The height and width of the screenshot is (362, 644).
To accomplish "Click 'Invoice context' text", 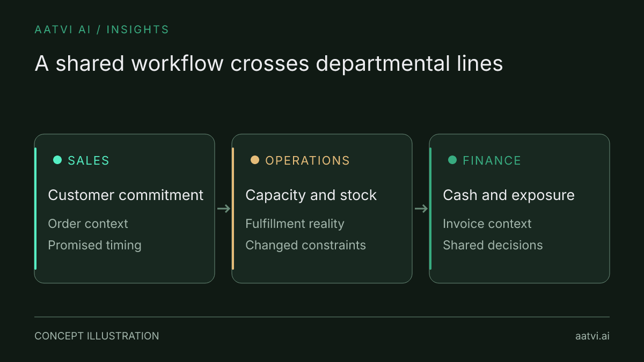I will click(x=487, y=224).
